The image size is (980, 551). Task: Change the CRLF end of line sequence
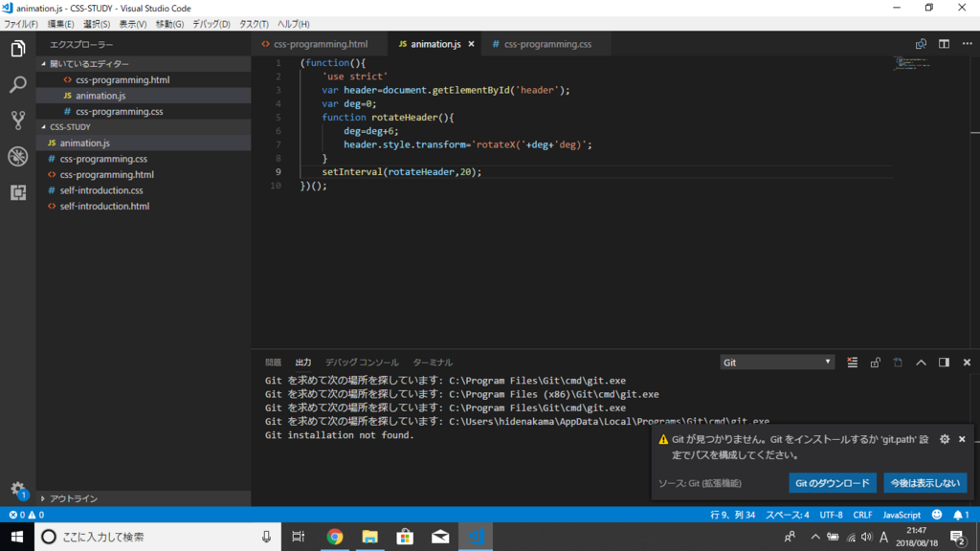[x=862, y=515]
